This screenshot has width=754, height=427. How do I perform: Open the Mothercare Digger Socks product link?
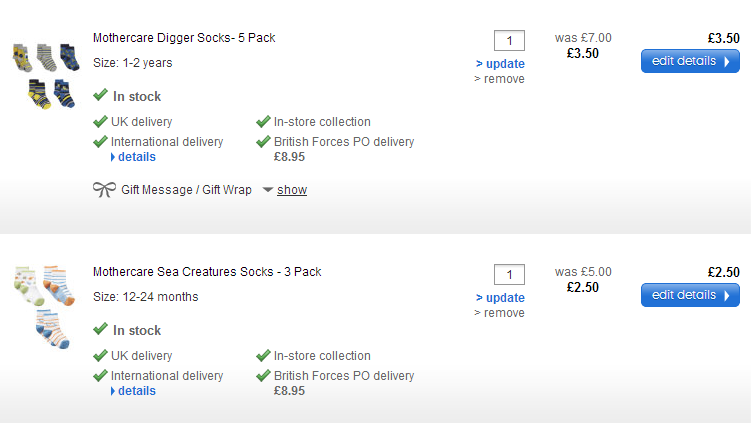[x=184, y=38]
